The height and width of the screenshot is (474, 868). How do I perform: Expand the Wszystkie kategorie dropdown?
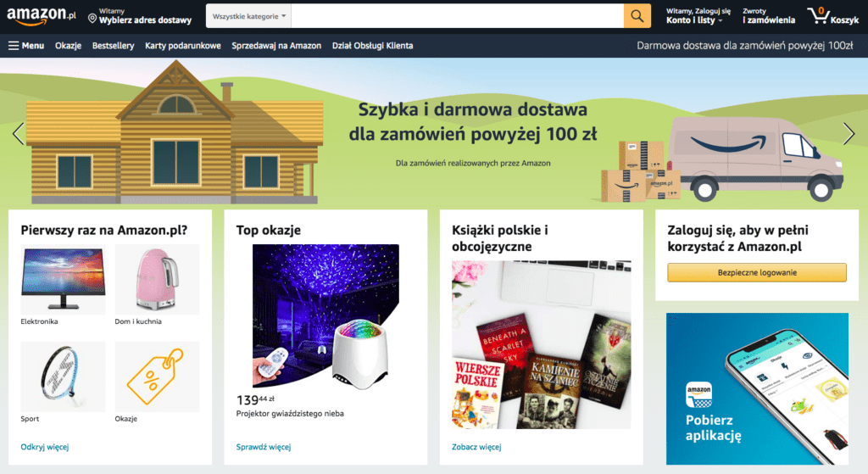tap(248, 16)
